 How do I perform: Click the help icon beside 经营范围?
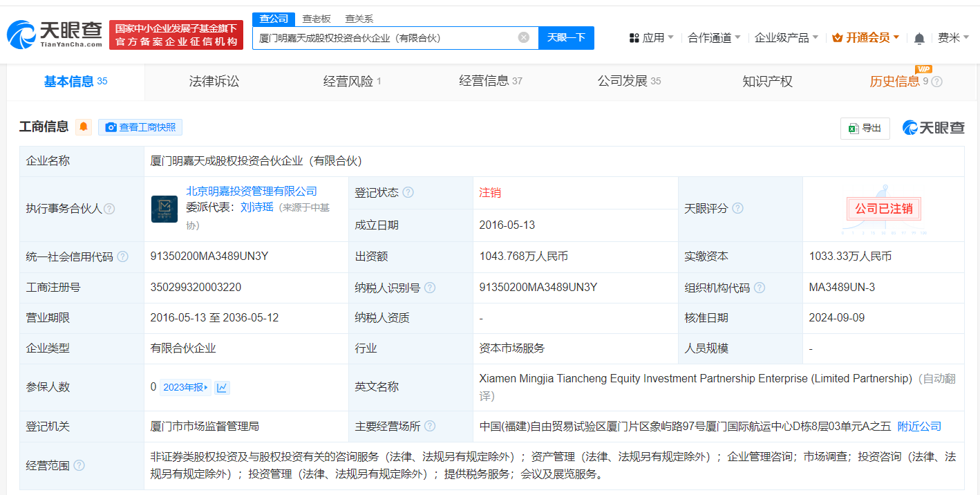pos(79,465)
